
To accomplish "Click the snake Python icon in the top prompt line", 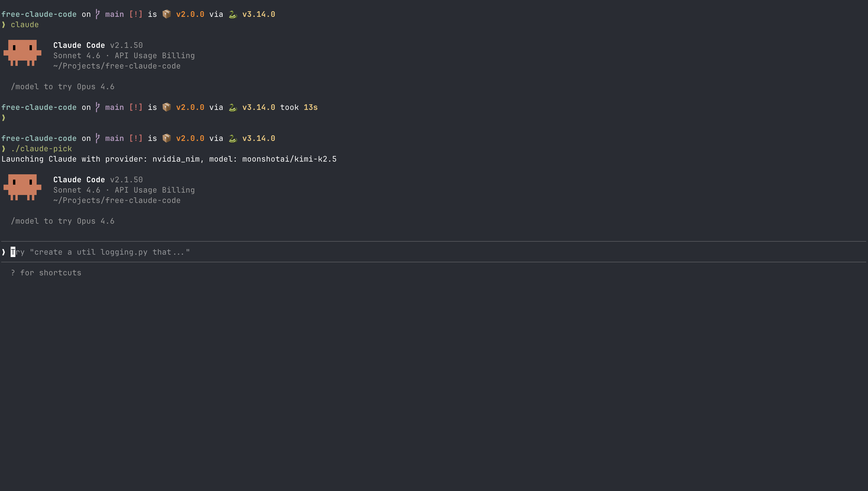I will pyautogui.click(x=233, y=14).
